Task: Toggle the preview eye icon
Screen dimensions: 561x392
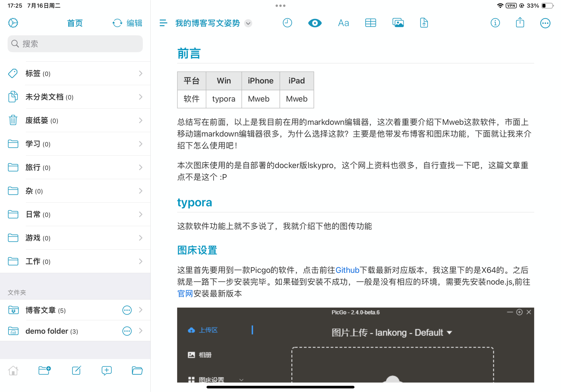Action: [x=315, y=23]
